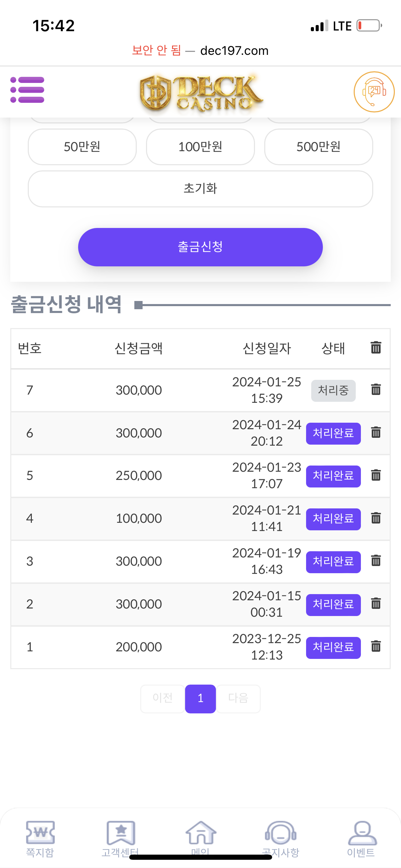Delete withdrawal request number 7
The height and width of the screenshot is (868, 401).
point(376,390)
